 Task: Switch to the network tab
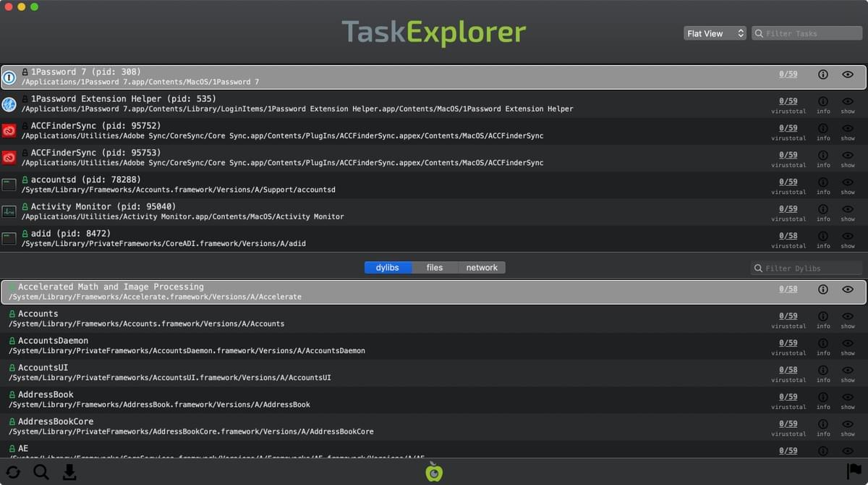tap(482, 268)
